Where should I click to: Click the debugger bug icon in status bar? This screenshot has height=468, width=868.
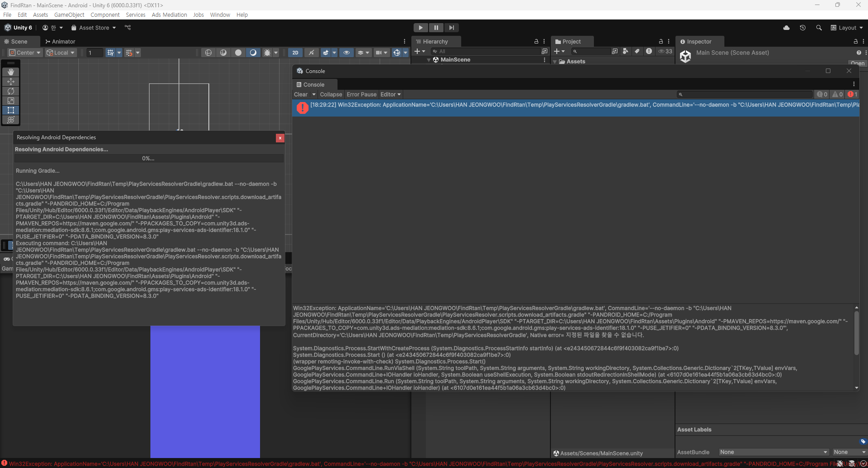point(840,463)
